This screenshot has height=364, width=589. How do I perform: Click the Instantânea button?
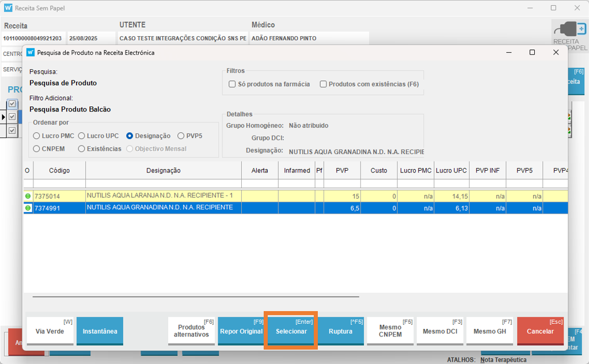click(100, 331)
